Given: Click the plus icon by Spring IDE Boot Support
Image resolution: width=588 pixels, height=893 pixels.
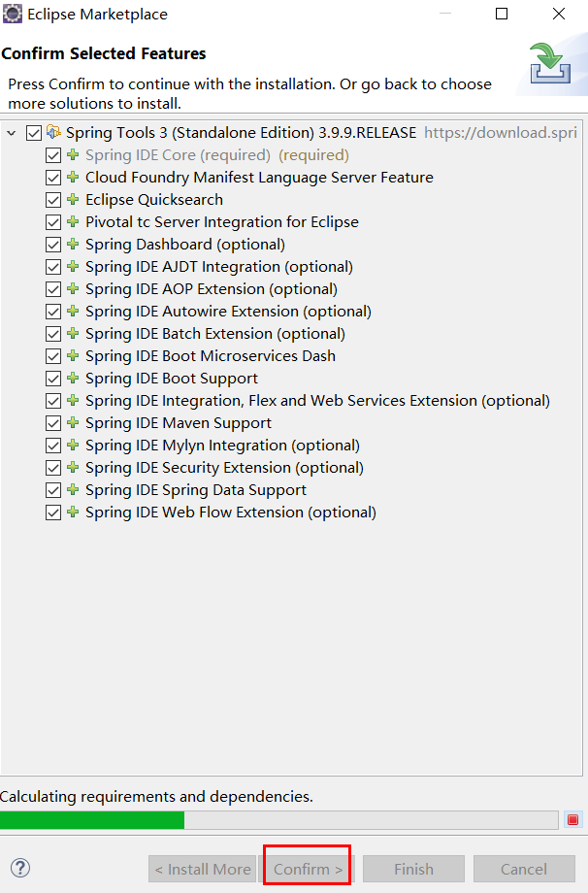Looking at the screenshot, I should tap(73, 378).
